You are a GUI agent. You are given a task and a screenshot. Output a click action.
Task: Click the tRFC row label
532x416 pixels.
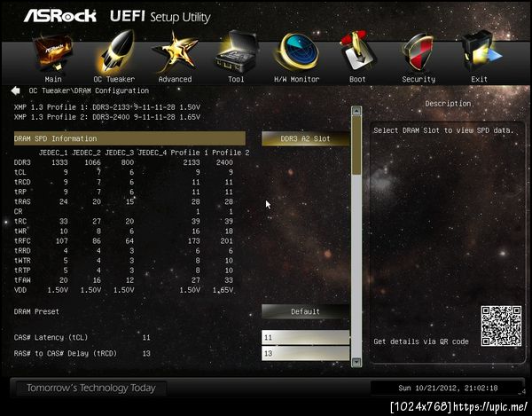tap(22, 241)
